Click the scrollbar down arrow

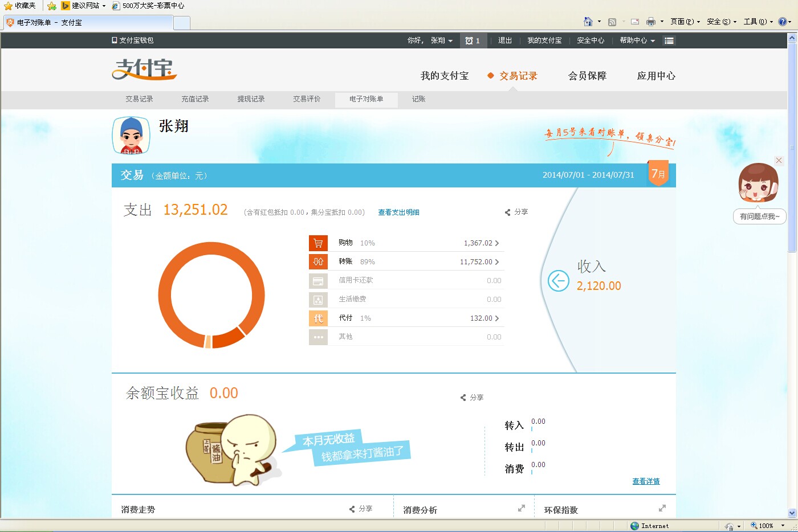[x=792, y=513]
